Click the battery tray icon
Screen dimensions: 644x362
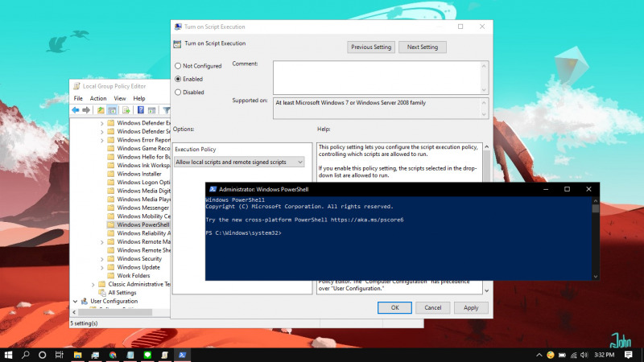(x=562, y=355)
